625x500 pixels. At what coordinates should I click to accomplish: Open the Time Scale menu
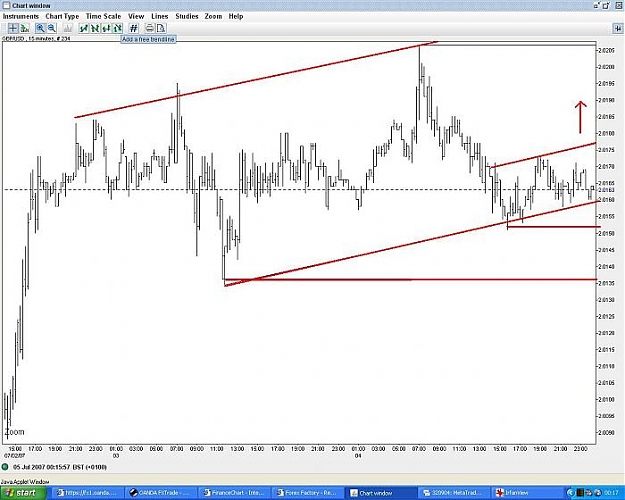103,16
